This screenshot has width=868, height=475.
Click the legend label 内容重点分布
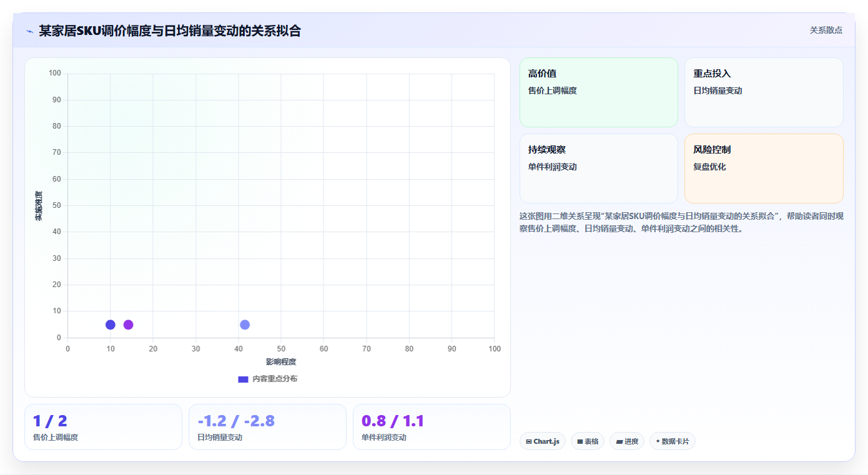pyautogui.click(x=275, y=379)
